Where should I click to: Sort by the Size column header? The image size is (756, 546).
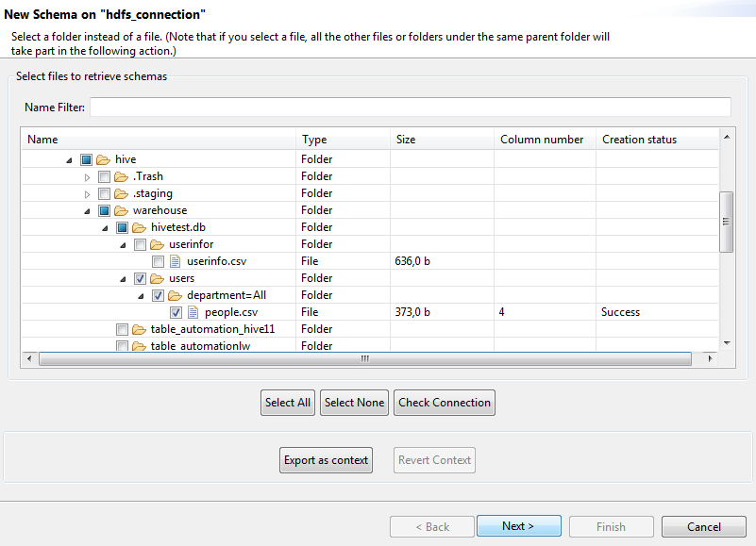coord(441,140)
